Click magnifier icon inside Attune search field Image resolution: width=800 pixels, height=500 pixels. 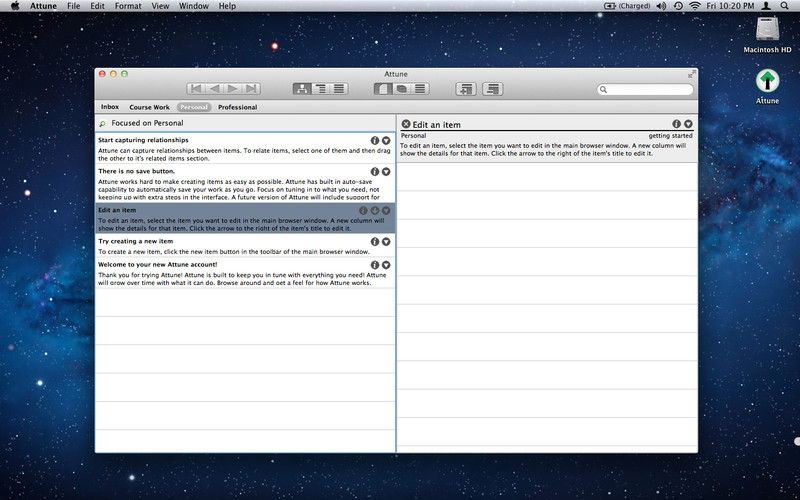604,90
